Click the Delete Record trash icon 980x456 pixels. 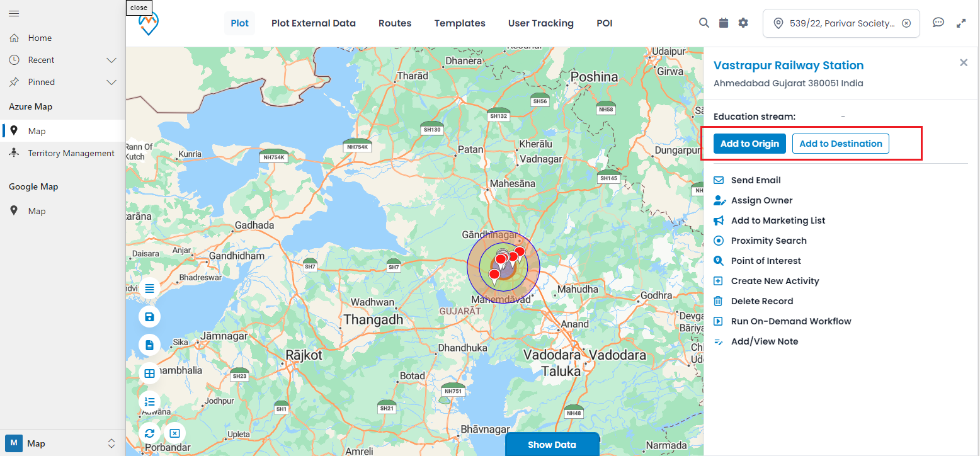tap(718, 301)
